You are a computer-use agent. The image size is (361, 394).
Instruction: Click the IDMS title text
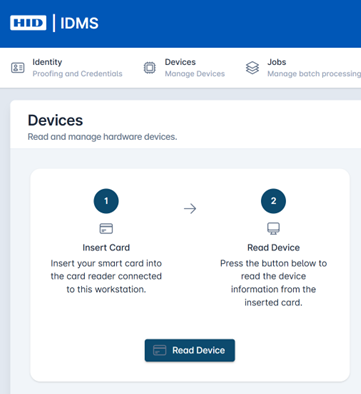point(79,23)
